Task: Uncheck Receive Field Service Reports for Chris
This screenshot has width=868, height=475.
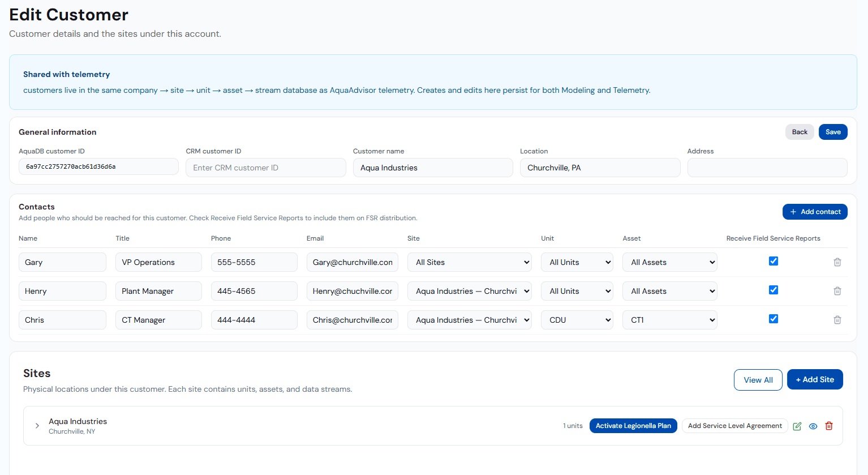Action: (774, 319)
